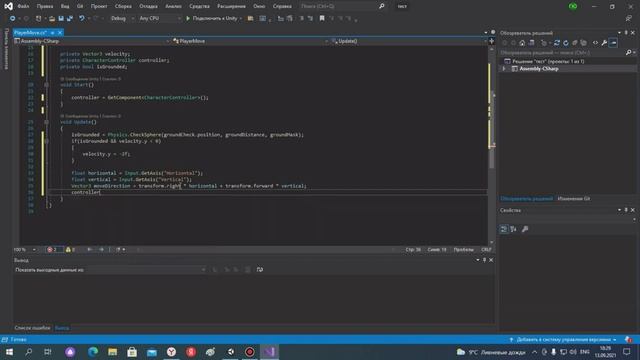Click the editor split window icon
This screenshot has height=360, width=640.
coord(491,41)
